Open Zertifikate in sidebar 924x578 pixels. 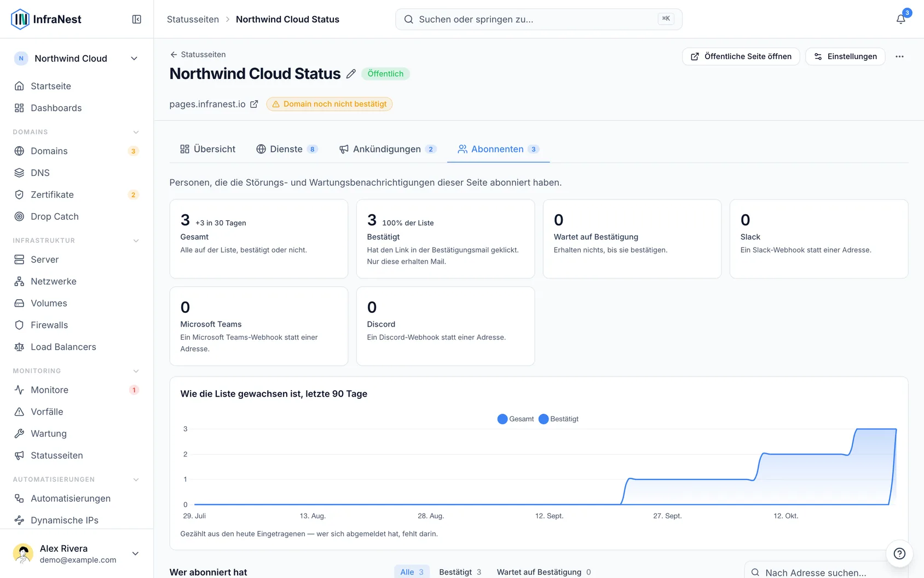pos(77,194)
